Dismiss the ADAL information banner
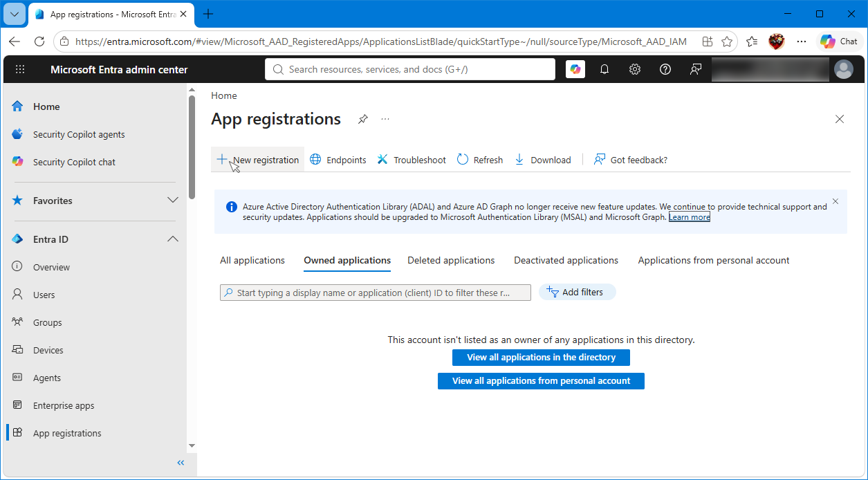This screenshot has width=868, height=480. [835, 201]
